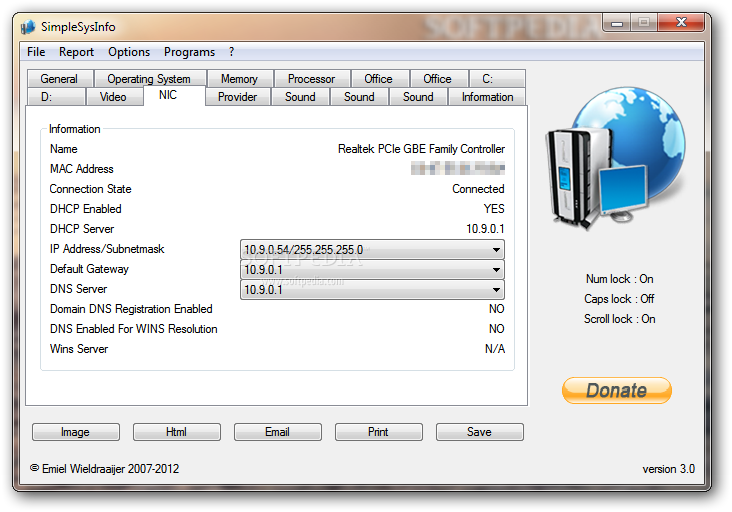Open the ? help menu
The width and height of the screenshot is (732, 512).
point(232,52)
